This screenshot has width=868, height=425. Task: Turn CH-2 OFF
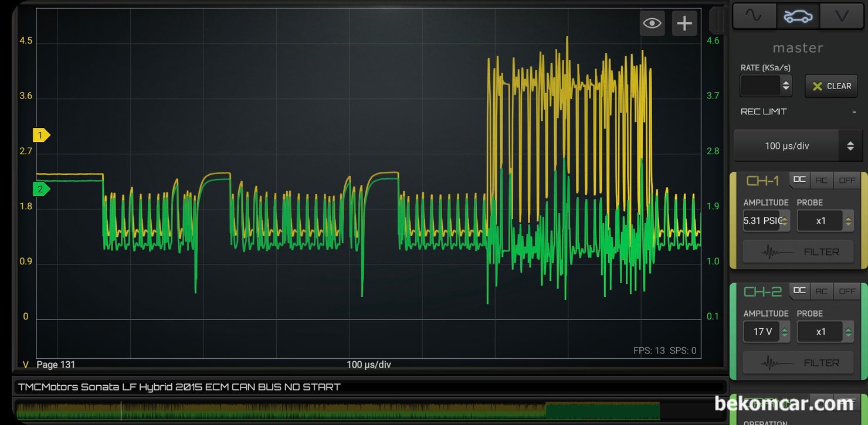pyautogui.click(x=847, y=291)
